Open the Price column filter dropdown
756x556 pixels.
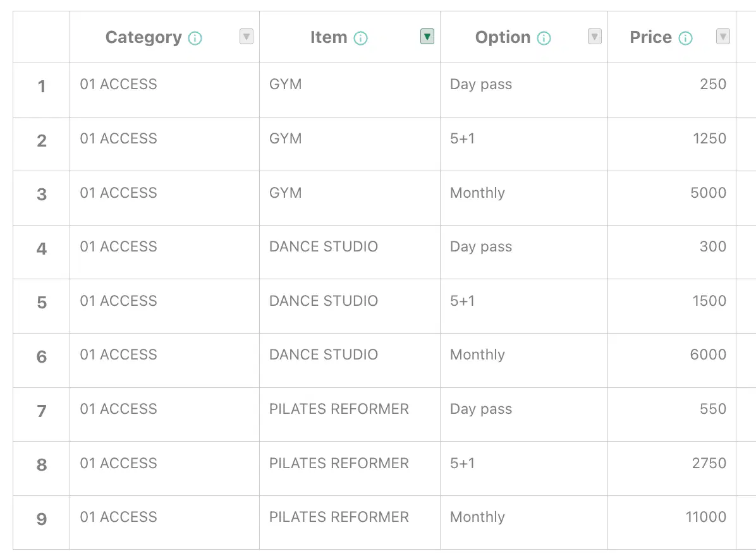point(722,37)
